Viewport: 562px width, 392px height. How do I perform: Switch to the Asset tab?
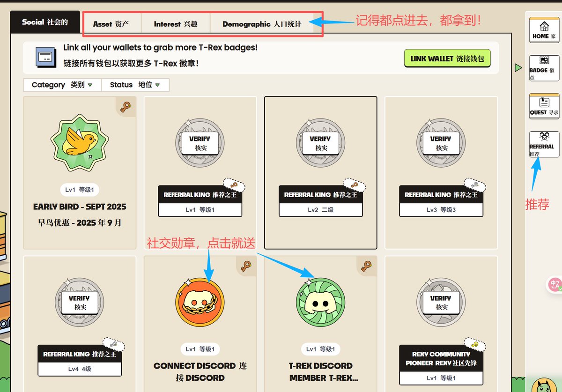coord(111,24)
